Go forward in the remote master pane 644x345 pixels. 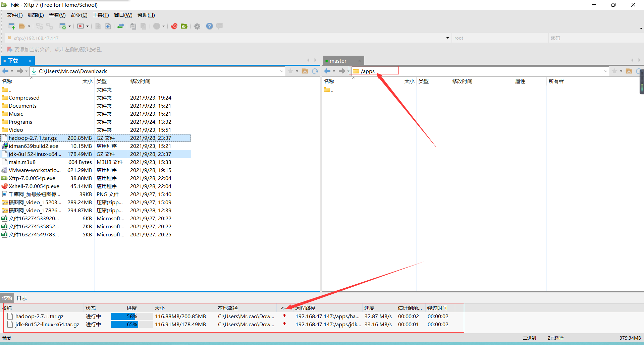point(342,71)
